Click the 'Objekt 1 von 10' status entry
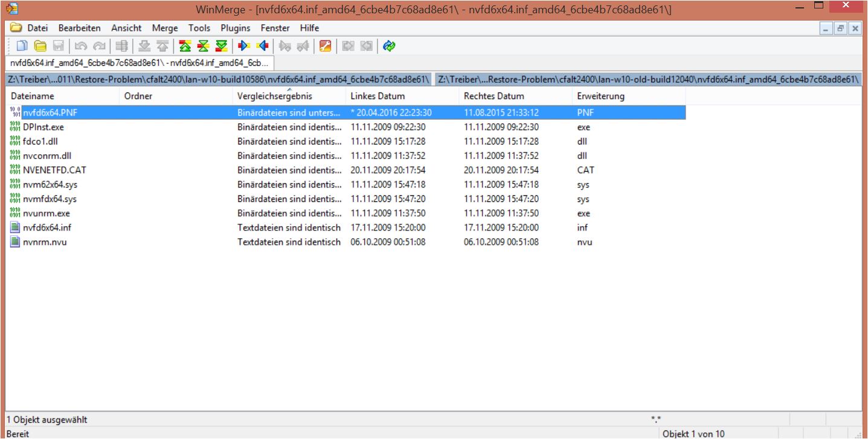This screenshot has width=868, height=439. click(x=693, y=434)
